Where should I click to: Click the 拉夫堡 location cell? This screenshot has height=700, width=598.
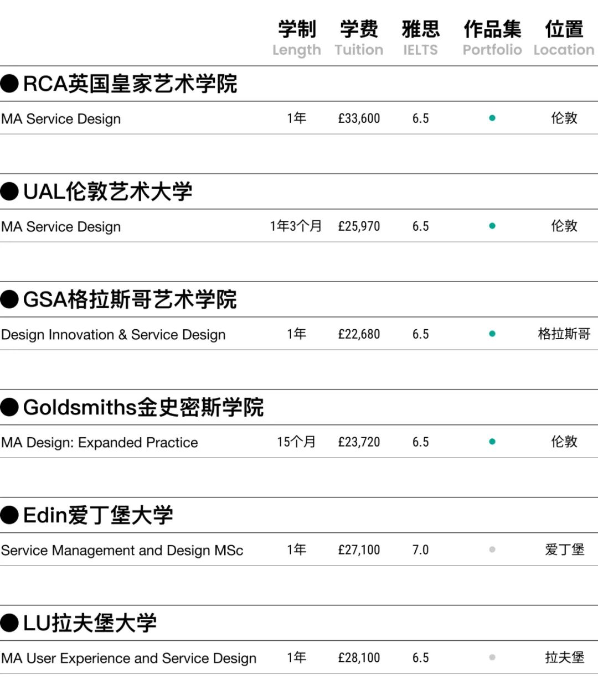coord(564,657)
